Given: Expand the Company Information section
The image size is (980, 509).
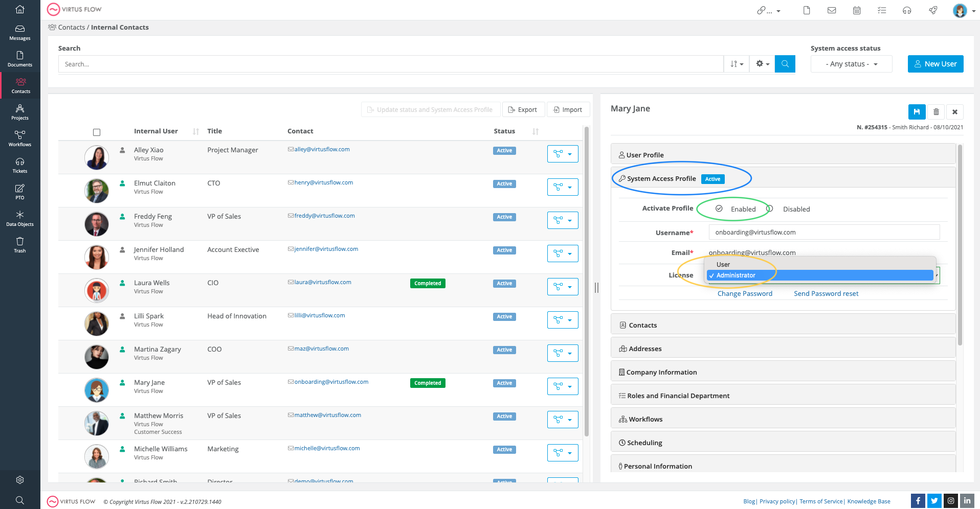Looking at the screenshot, I should pyautogui.click(x=662, y=372).
